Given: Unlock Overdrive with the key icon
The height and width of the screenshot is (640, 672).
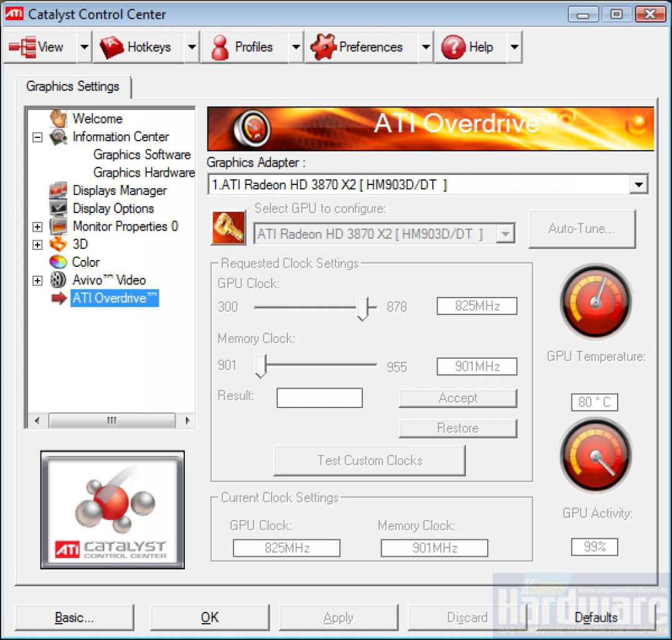Looking at the screenshot, I should tap(229, 227).
